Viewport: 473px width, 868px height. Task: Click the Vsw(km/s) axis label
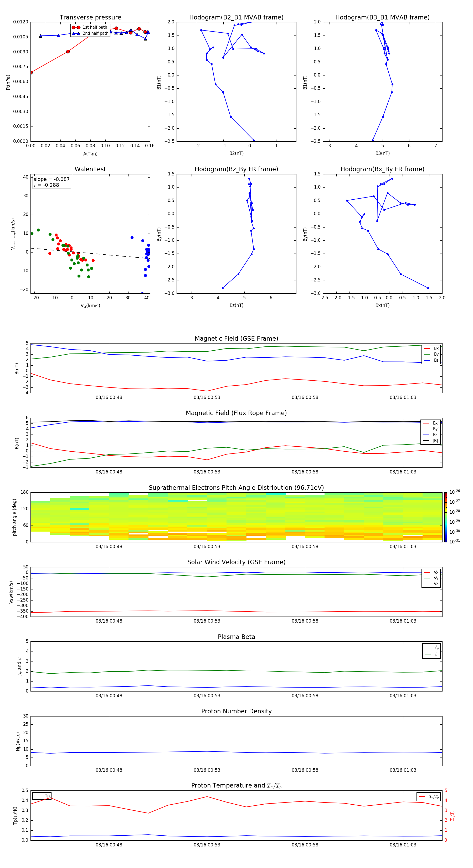(x=12, y=592)
